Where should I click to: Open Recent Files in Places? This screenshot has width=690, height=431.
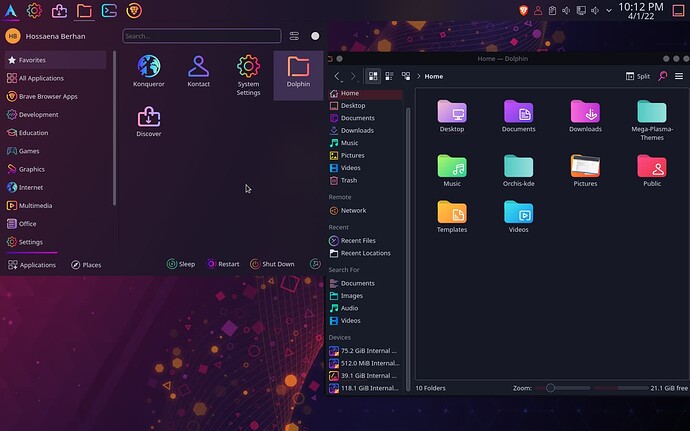coord(365,240)
